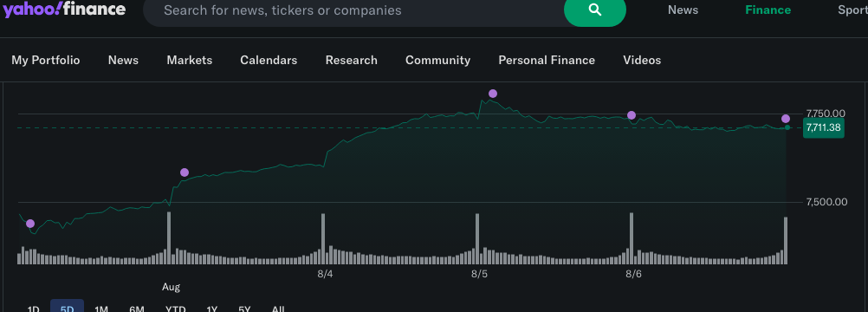Open the News item in Finance navigation
The width and height of the screenshot is (868, 312).
click(x=123, y=60)
